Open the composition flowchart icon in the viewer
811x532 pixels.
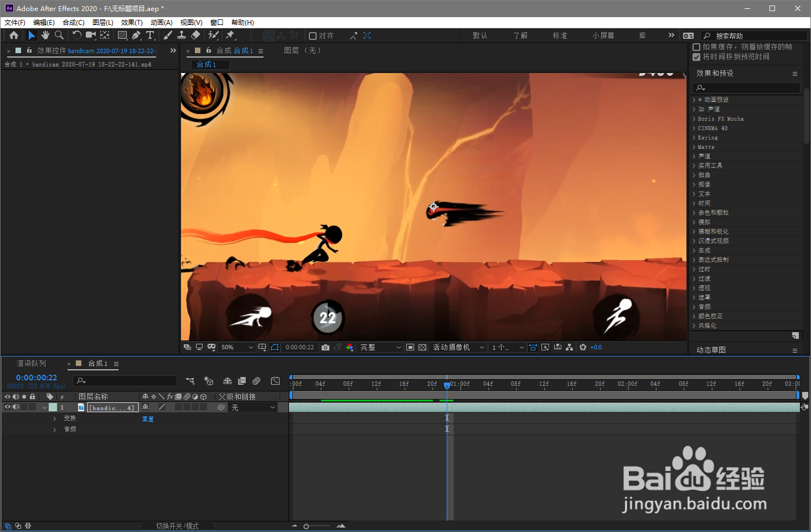pos(570,347)
